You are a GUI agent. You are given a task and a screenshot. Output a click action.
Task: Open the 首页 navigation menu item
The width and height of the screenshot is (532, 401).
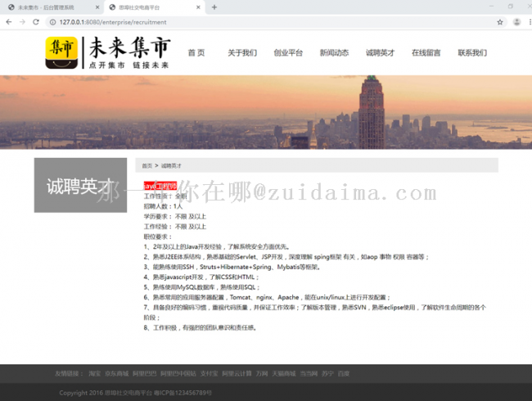(196, 52)
